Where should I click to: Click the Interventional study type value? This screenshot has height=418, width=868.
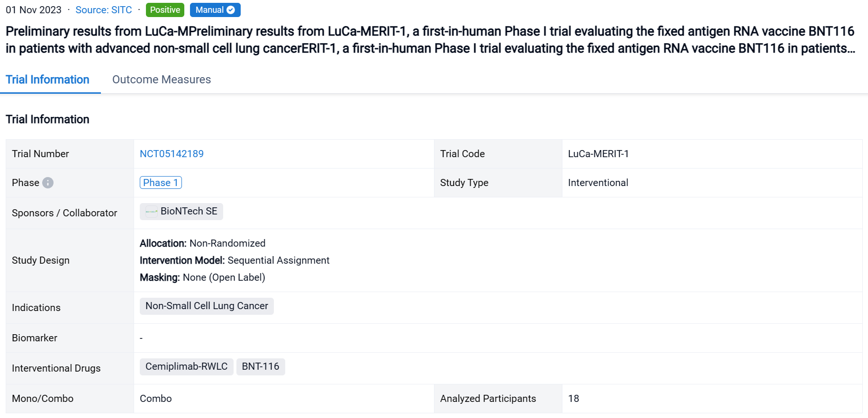[x=598, y=183]
